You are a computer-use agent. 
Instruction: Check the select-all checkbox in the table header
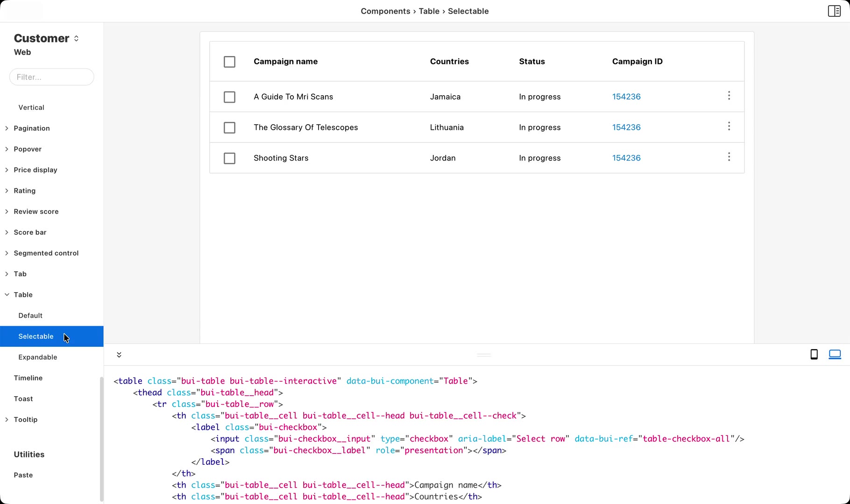tap(229, 62)
